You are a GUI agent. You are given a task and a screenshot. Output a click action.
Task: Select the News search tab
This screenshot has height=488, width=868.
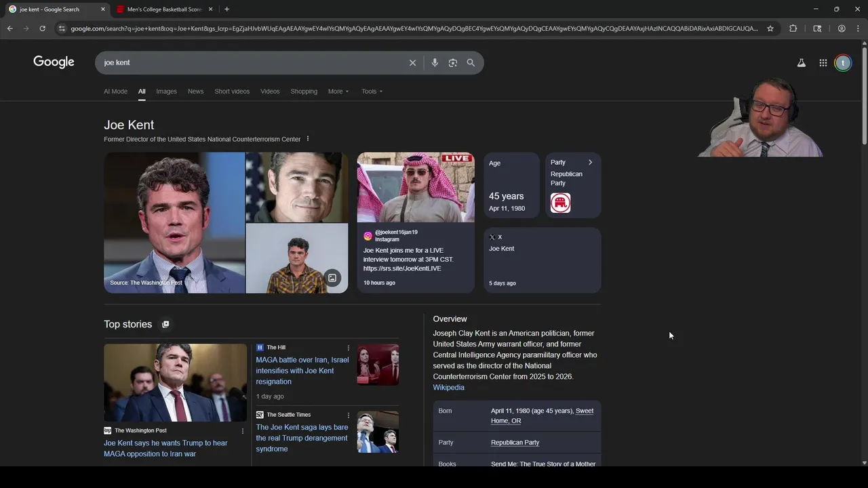[195, 91]
